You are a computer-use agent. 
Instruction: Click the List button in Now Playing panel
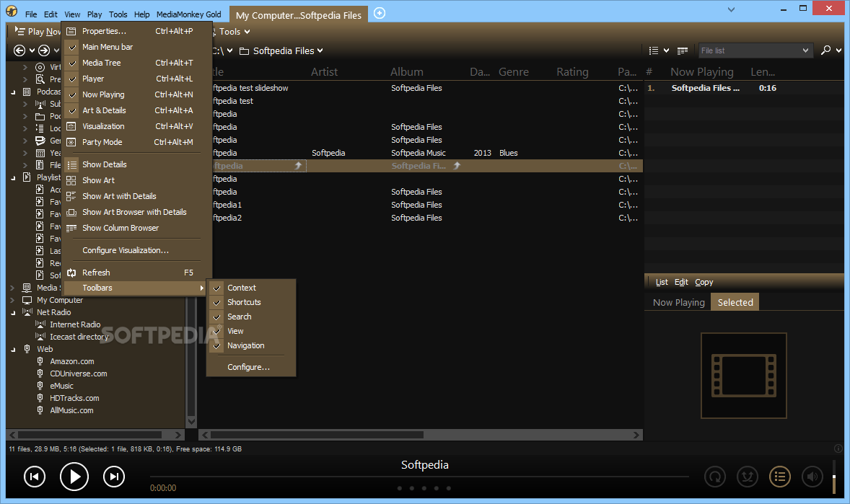pos(662,282)
